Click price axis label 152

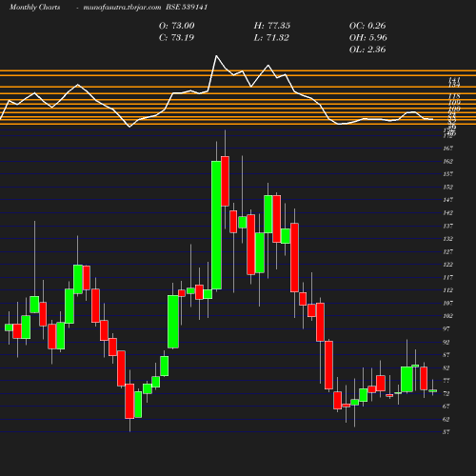pyautogui.click(x=447, y=187)
